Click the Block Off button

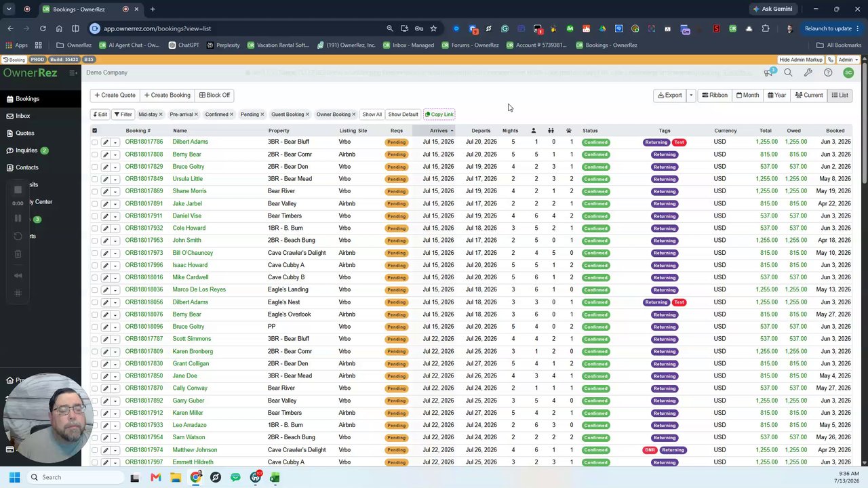[214, 96]
